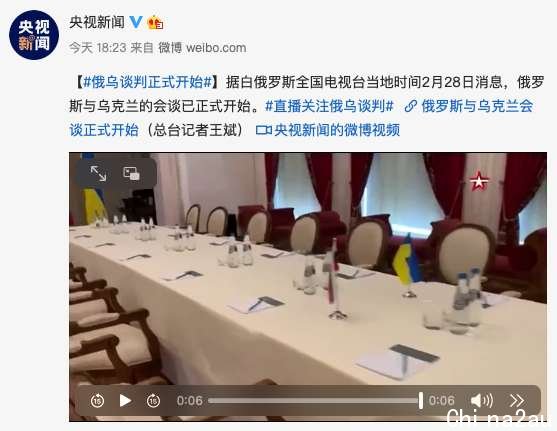
Task: Click the post timestamp 今天 18:23
Action: tap(98, 48)
